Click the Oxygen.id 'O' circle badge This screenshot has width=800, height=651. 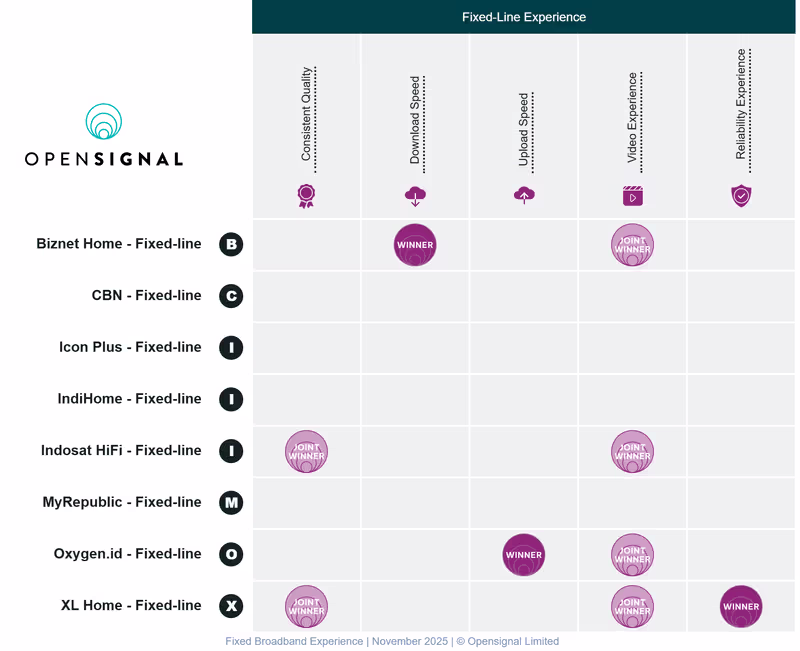point(231,554)
